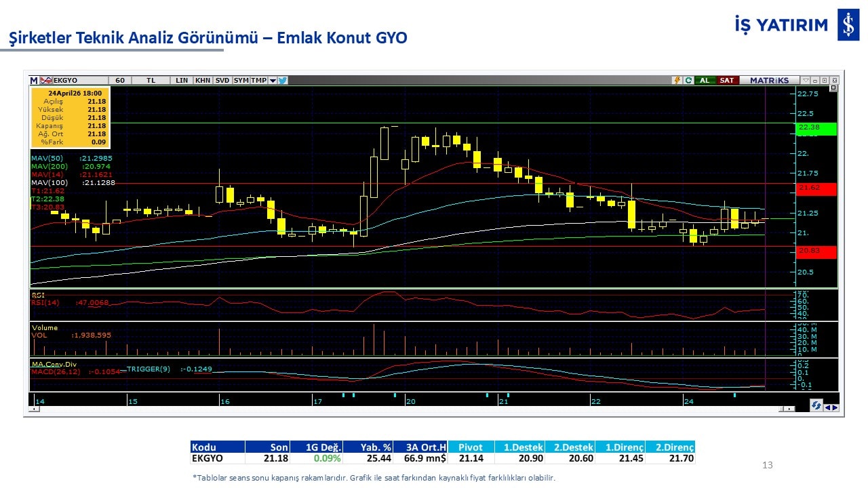Click the lightning bolt quick-order icon
This screenshot has height=488, width=868.
click(677, 80)
